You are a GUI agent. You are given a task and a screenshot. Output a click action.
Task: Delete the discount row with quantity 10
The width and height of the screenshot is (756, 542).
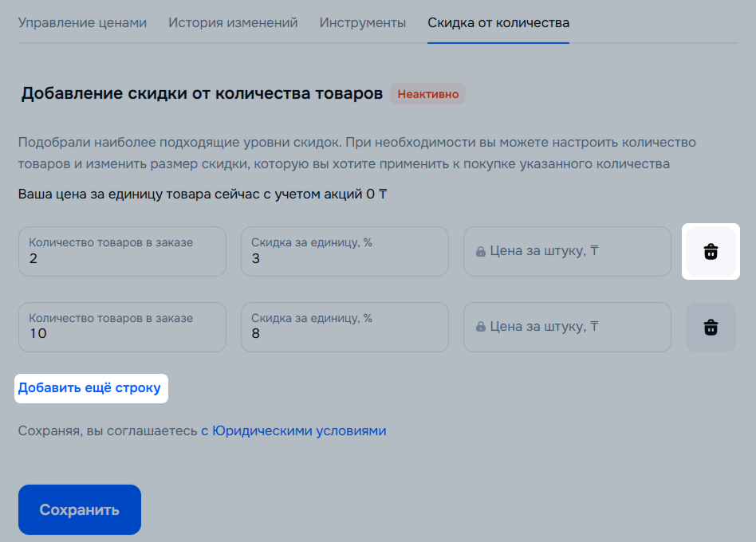pos(711,327)
